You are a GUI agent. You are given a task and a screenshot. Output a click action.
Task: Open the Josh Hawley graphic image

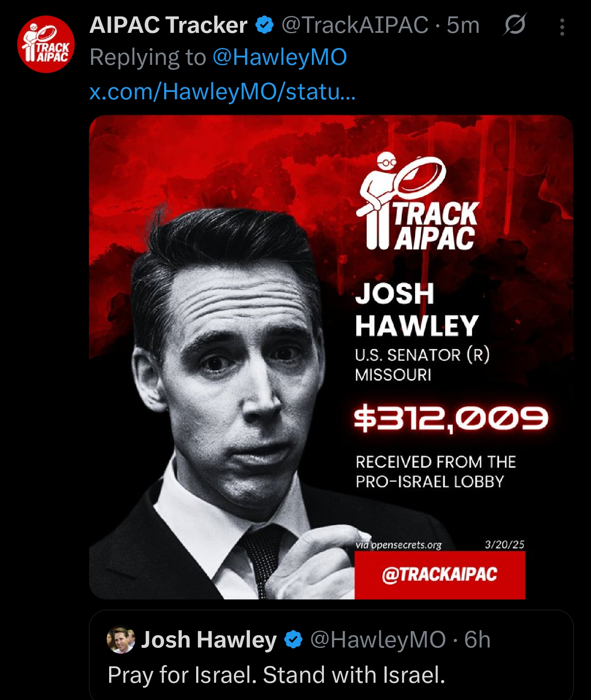(x=331, y=357)
